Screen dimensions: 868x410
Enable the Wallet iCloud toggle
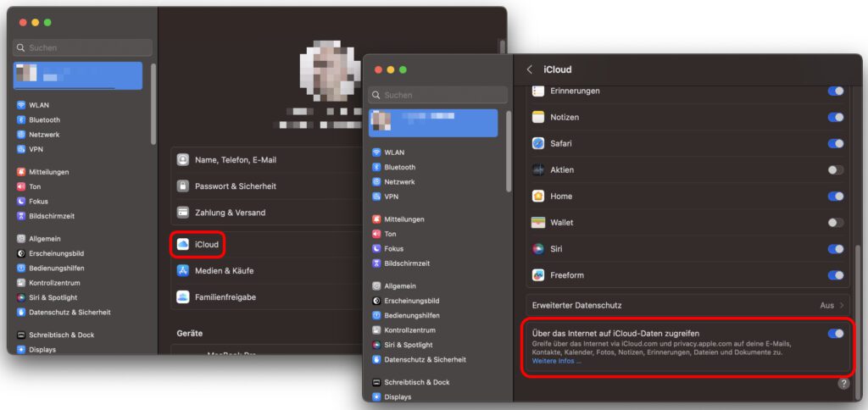(836, 223)
